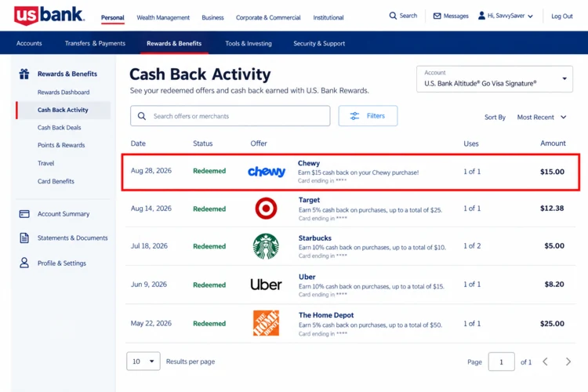588x392 pixels.
Task: Click the Starbucks offer title
Action: (315, 238)
